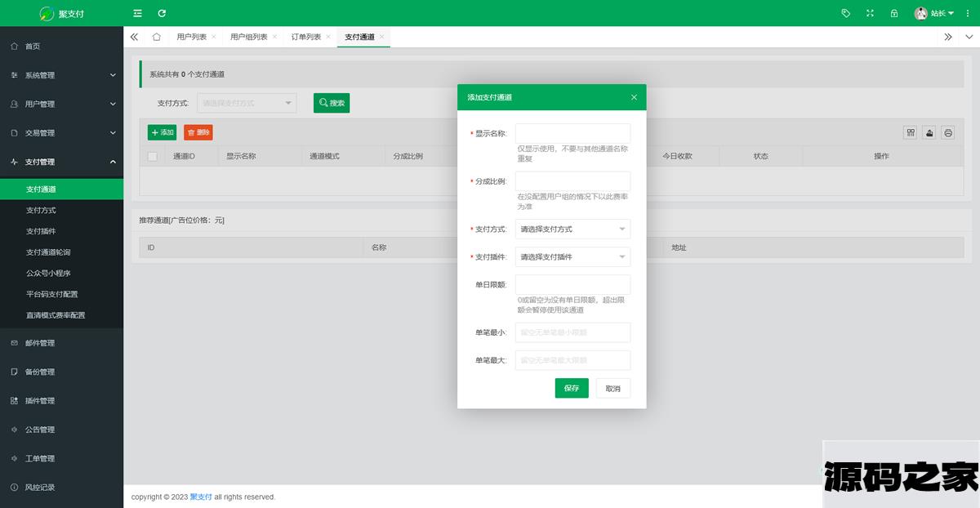Collapse the sidebar with the menu fold icon
980x508 pixels.
coord(137,13)
